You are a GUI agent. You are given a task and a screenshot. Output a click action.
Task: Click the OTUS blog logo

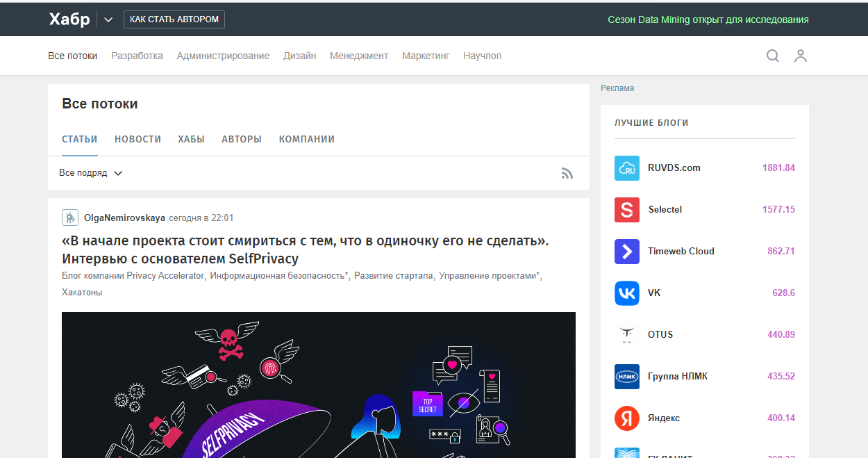point(627,335)
